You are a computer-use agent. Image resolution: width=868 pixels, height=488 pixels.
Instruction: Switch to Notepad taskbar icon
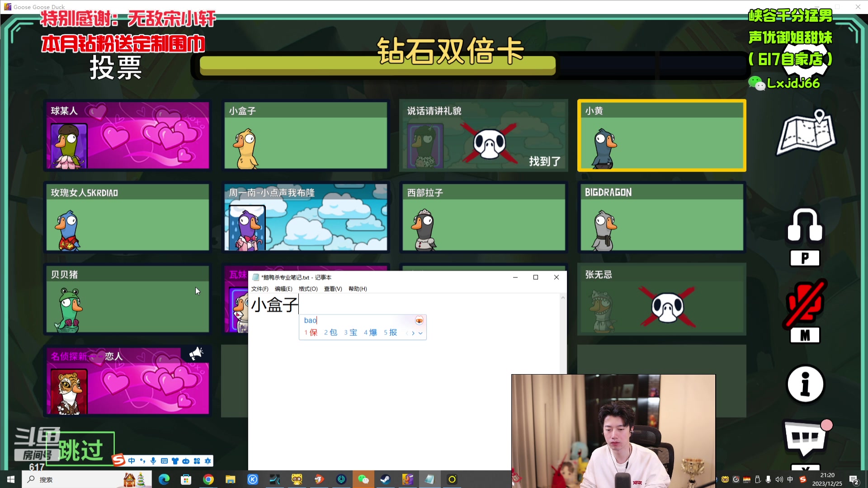click(x=429, y=479)
